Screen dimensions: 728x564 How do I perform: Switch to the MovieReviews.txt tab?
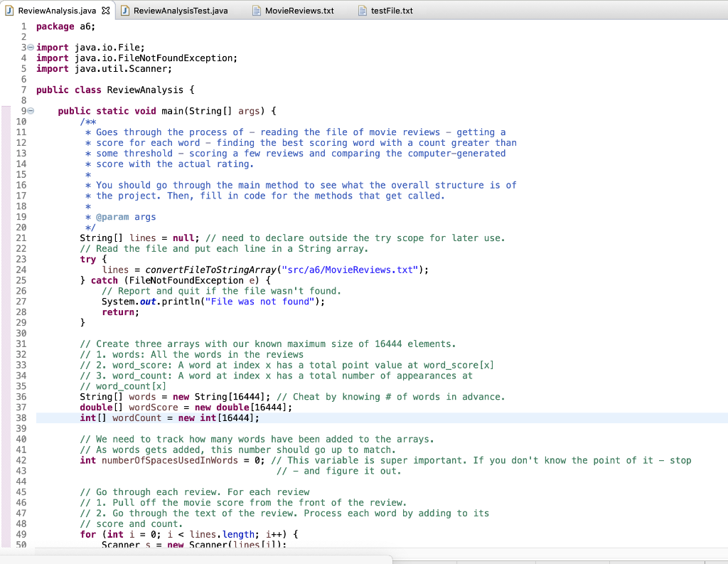click(299, 11)
